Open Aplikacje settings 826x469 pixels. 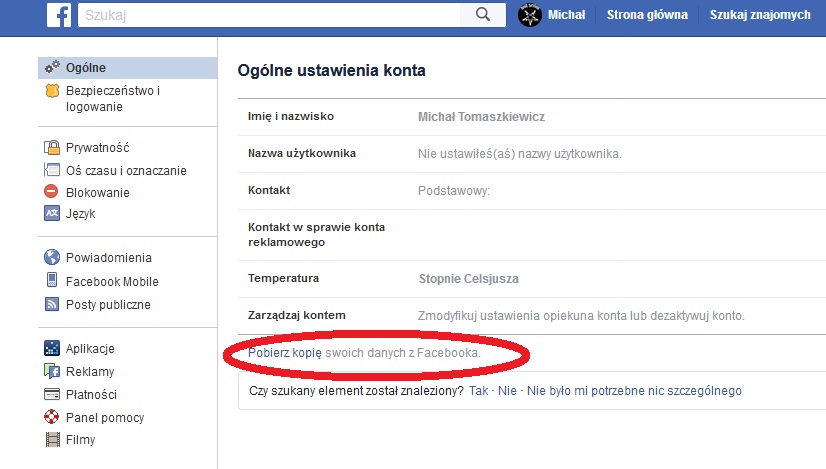[x=90, y=349]
